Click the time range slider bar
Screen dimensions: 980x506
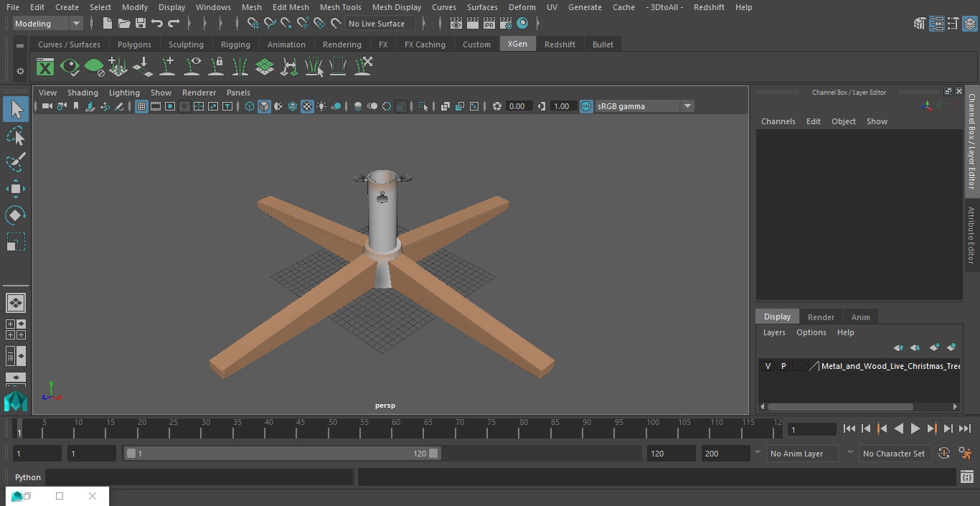pyautogui.click(x=282, y=453)
